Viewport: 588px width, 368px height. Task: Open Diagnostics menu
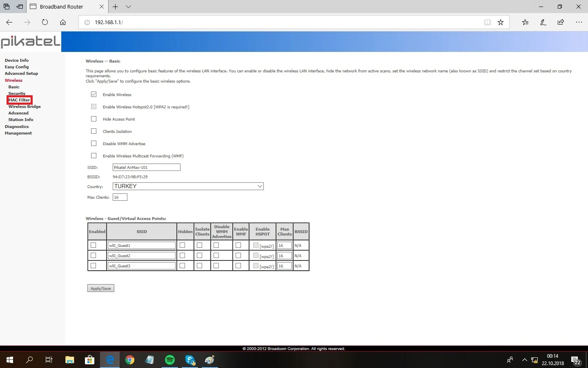(x=17, y=126)
